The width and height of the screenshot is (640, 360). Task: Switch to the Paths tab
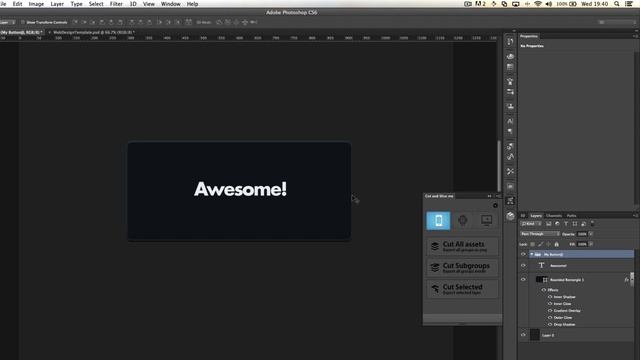click(571, 216)
